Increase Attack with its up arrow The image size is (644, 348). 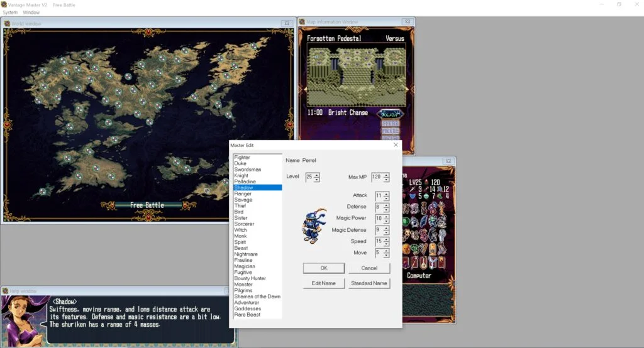tap(386, 193)
